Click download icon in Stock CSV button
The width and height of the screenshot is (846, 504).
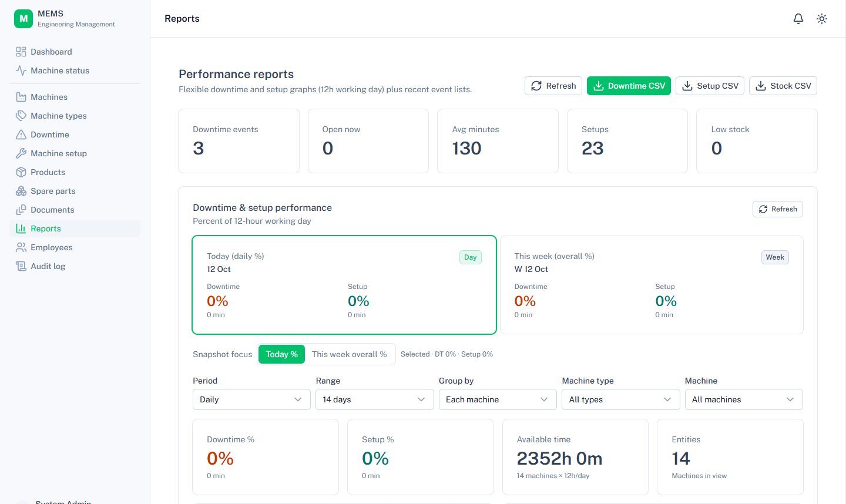(x=761, y=86)
